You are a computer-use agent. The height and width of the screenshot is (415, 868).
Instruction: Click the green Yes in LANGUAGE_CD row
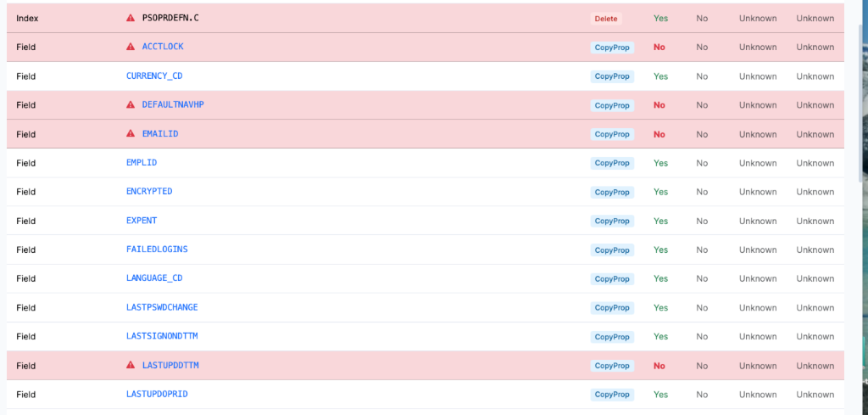point(660,278)
